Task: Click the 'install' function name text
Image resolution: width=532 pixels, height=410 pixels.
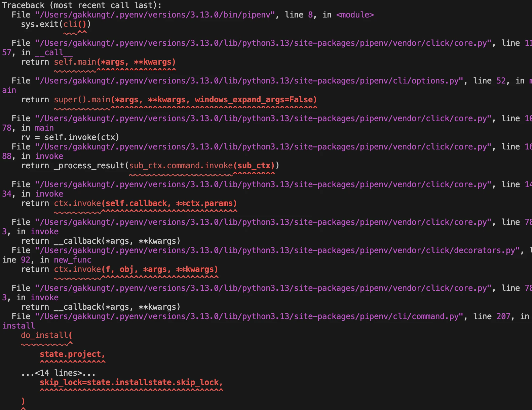Action: click(18, 326)
